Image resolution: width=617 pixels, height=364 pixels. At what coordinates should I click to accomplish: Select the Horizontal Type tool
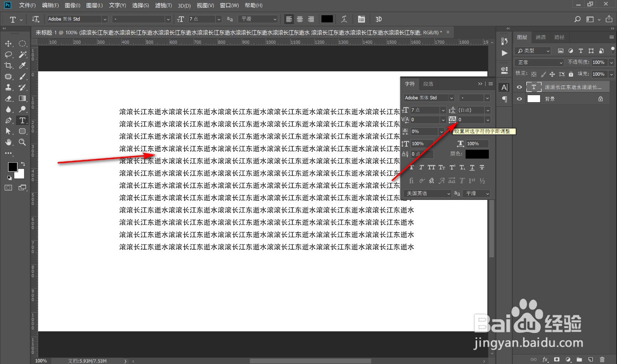[x=22, y=121]
